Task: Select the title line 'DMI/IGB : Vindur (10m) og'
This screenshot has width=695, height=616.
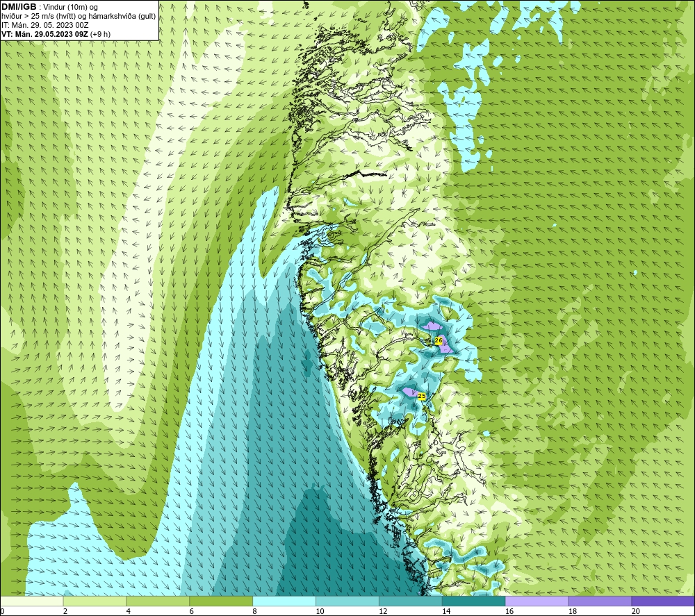Action: pos(50,7)
